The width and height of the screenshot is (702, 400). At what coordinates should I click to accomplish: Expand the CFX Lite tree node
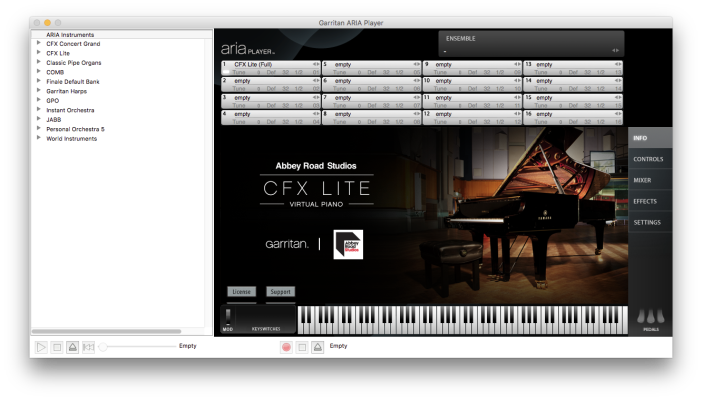click(39, 52)
